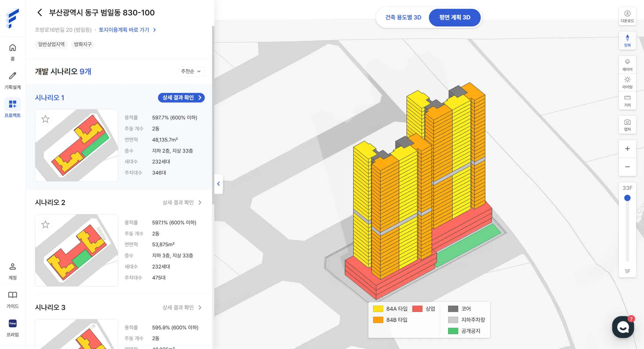
Task: Open the Guide menu in the sidebar
Action: click(13, 299)
